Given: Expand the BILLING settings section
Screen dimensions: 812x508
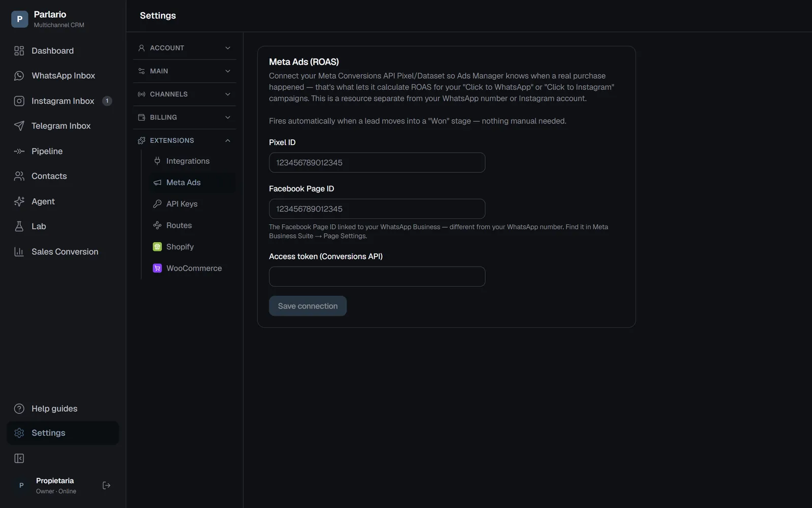Looking at the screenshot, I should 184,117.
